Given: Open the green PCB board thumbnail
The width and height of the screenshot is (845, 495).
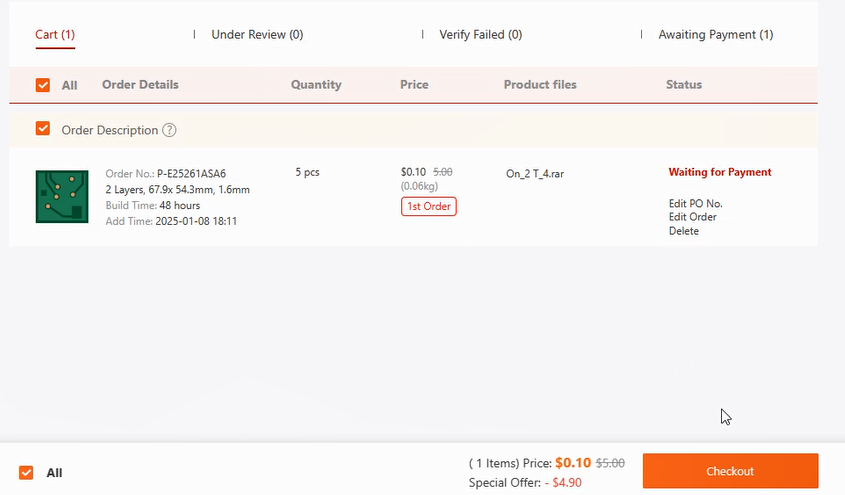Looking at the screenshot, I should tap(62, 196).
